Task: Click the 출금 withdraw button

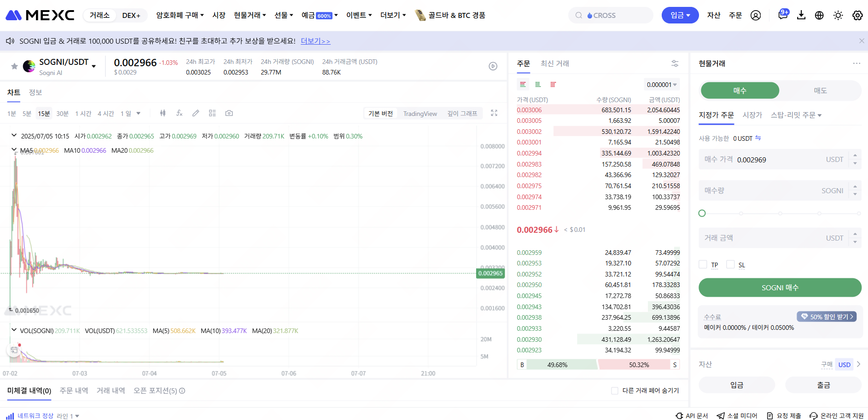Action: 823,385
